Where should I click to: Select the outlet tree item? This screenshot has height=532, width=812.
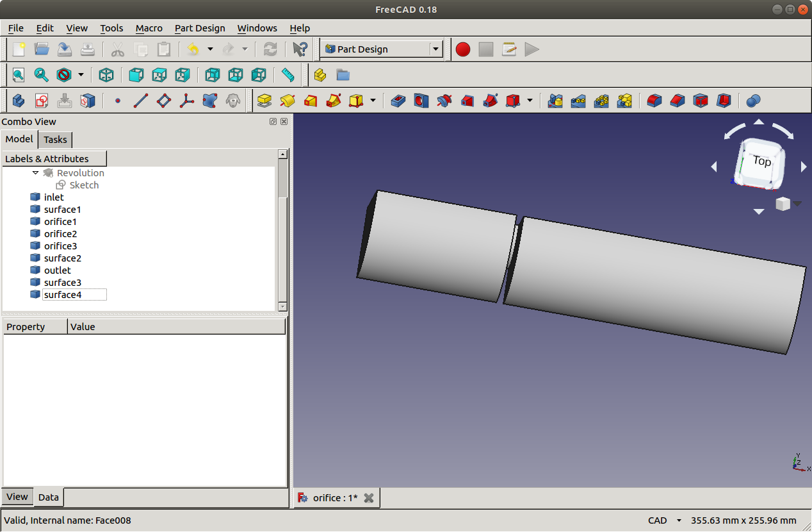[57, 270]
